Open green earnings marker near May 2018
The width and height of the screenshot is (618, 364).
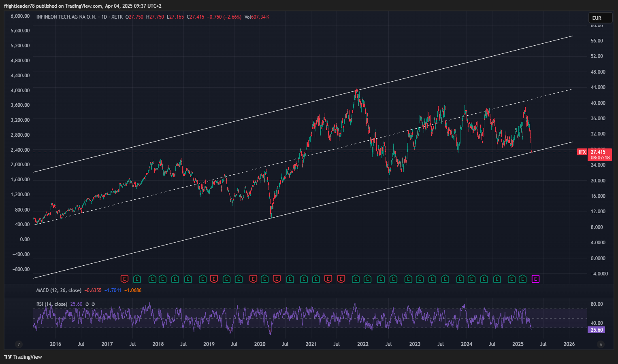(x=175, y=279)
